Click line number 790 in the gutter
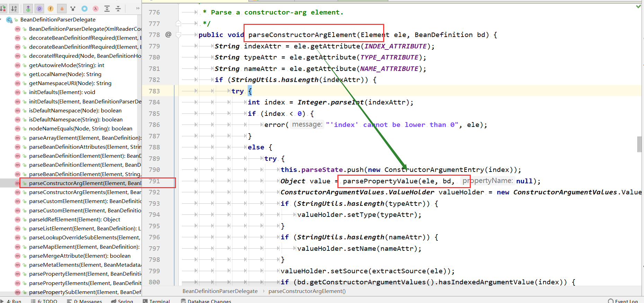The height and width of the screenshot is (303, 644). (154, 169)
